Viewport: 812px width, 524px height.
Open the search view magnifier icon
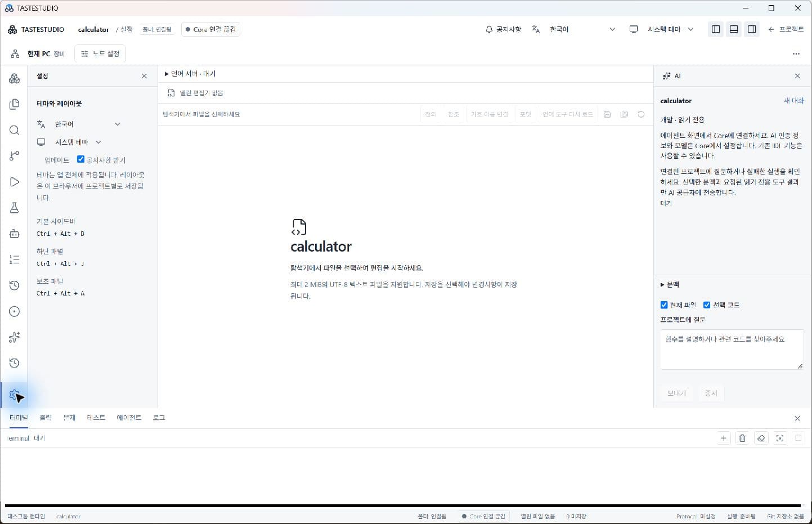(x=15, y=130)
